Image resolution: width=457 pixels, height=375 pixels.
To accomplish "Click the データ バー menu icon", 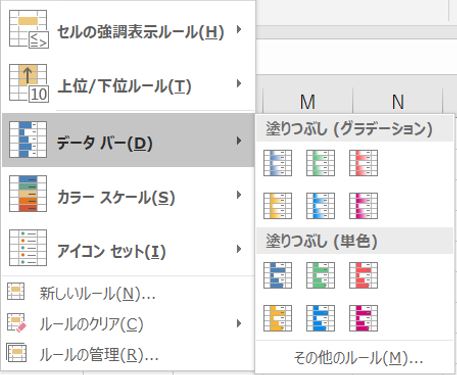I will point(28,140).
